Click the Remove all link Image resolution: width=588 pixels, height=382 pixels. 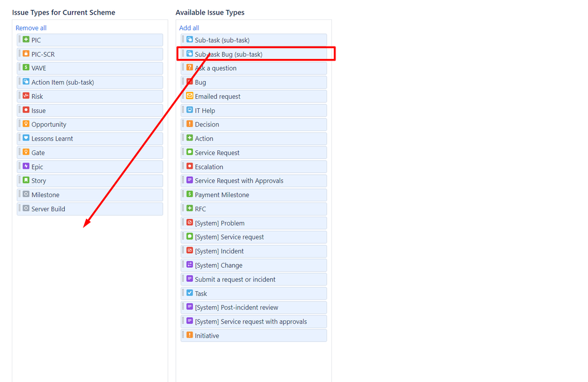pyautogui.click(x=31, y=28)
